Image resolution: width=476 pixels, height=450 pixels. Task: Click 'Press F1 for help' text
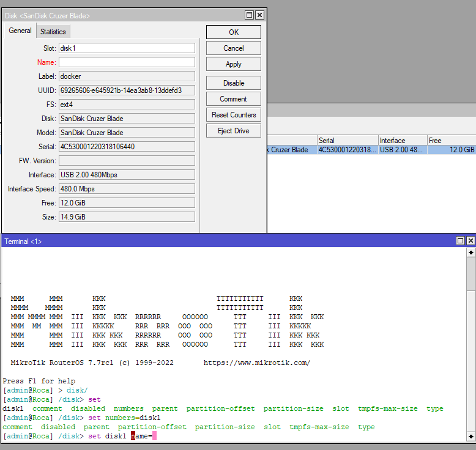click(x=39, y=381)
